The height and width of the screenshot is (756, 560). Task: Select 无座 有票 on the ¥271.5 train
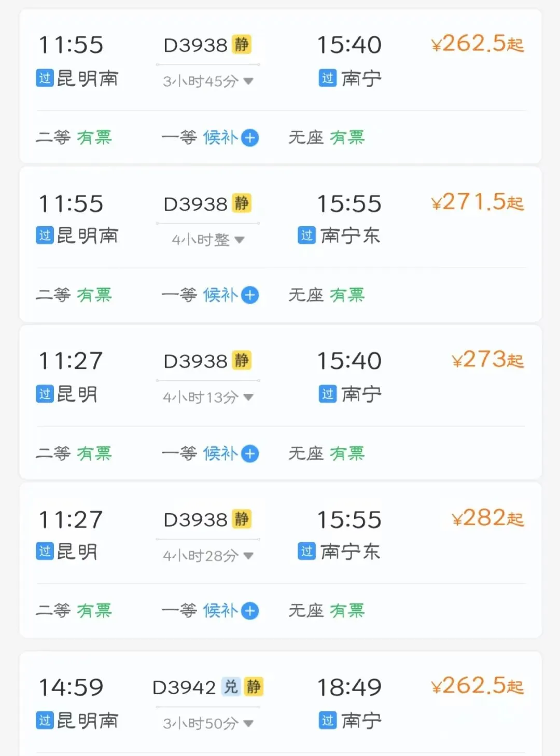coord(326,295)
